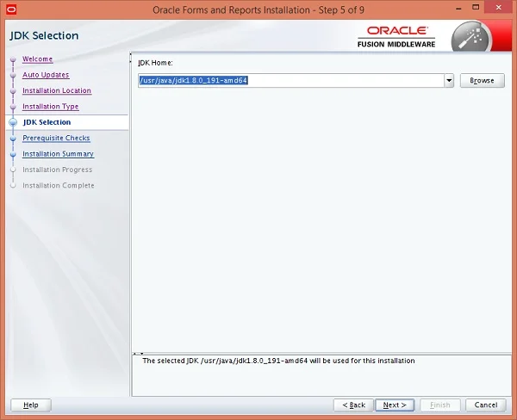517x420 pixels.
Task: Go back with the Back button
Action: [353, 405]
